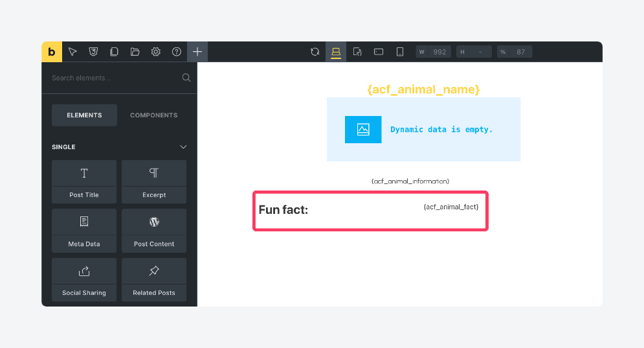Open the pages icon in toolbar
Screen dimensions: 644x348
tap(114, 52)
